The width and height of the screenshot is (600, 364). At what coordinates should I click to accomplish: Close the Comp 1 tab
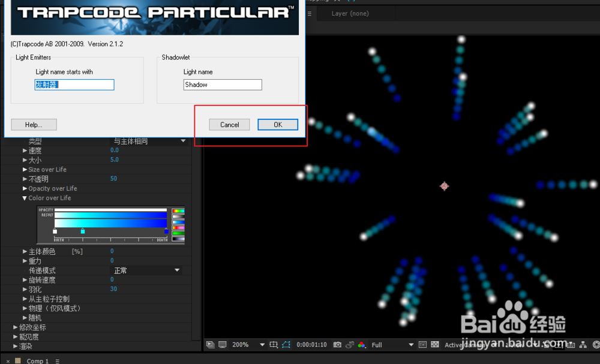(x=8, y=361)
